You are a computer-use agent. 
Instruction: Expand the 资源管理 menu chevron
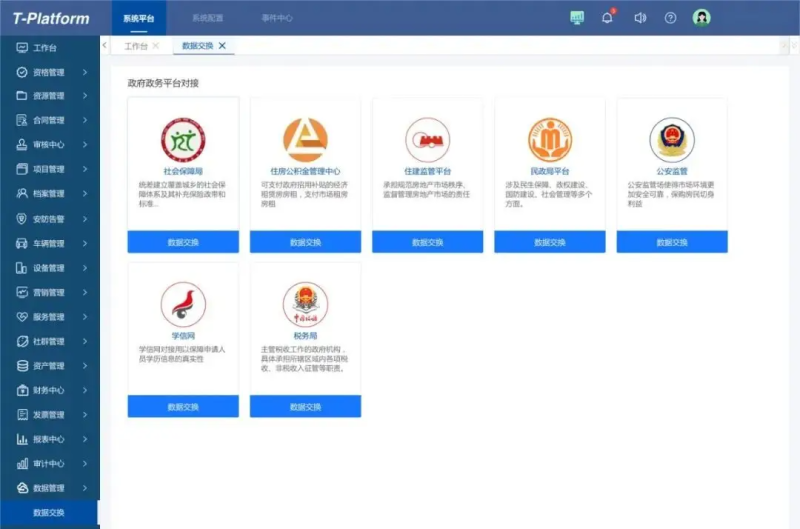pos(85,96)
